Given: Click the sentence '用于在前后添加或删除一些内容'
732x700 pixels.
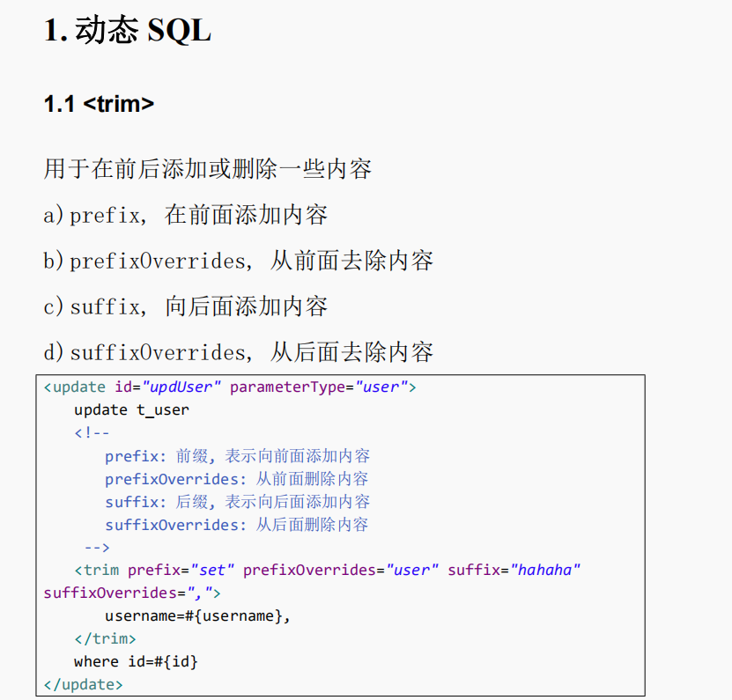Looking at the screenshot, I should pyautogui.click(x=208, y=169).
